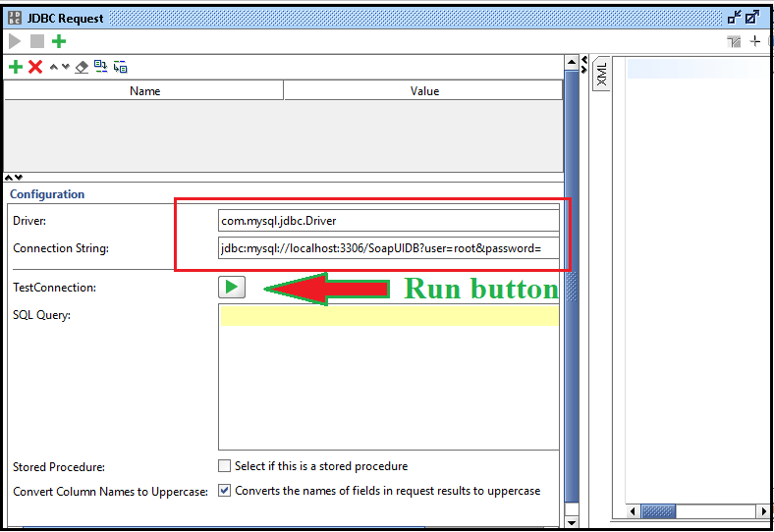Sort by the Value column header
Screen dimensions: 774x532
tap(423, 91)
